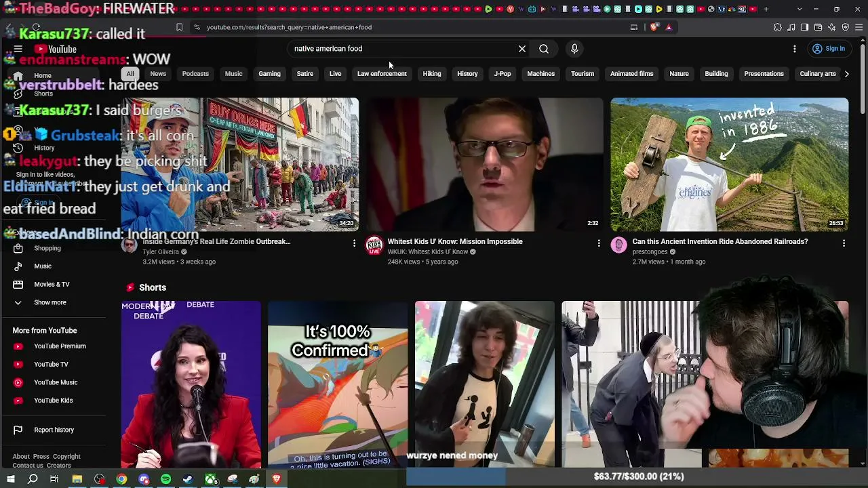Screen dimensions: 868x488
Task: Open Spotify from the taskbar
Action: pos(166,479)
